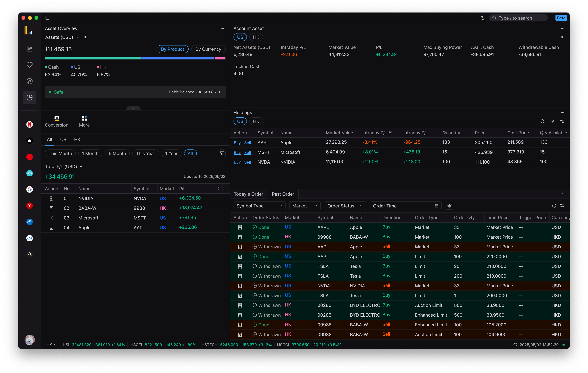Screen dimensions: 588x373
Task: Open the Tesla watchlist icon in sidebar
Action: click(30, 206)
